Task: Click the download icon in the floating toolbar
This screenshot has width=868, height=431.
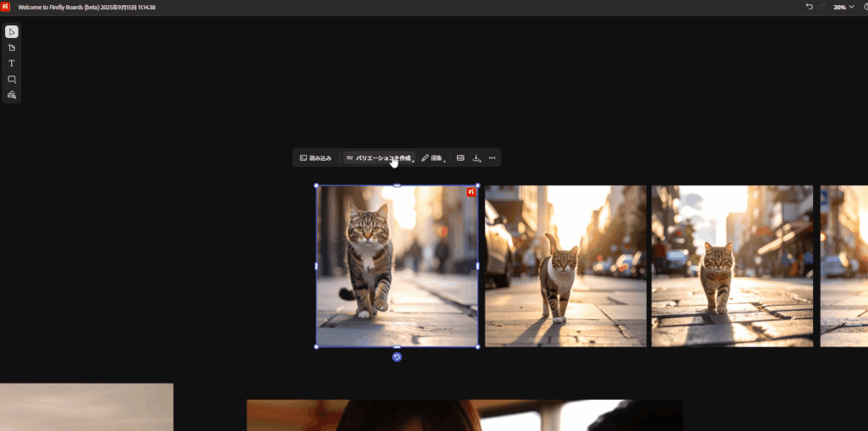Action: point(476,158)
